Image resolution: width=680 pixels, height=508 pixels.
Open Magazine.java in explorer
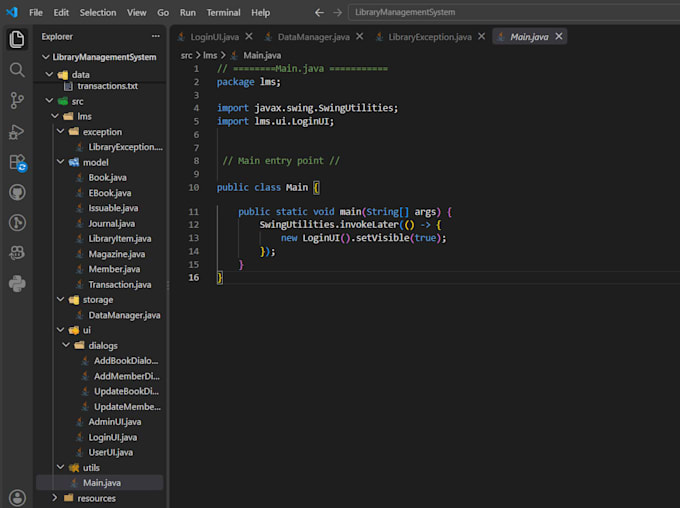click(101, 254)
